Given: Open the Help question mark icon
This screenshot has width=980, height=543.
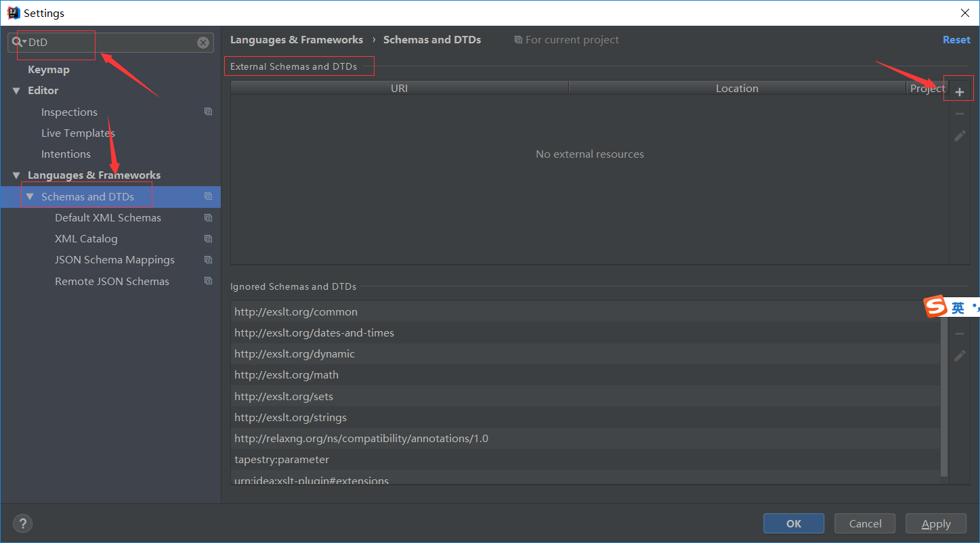Looking at the screenshot, I should (22, 523).
